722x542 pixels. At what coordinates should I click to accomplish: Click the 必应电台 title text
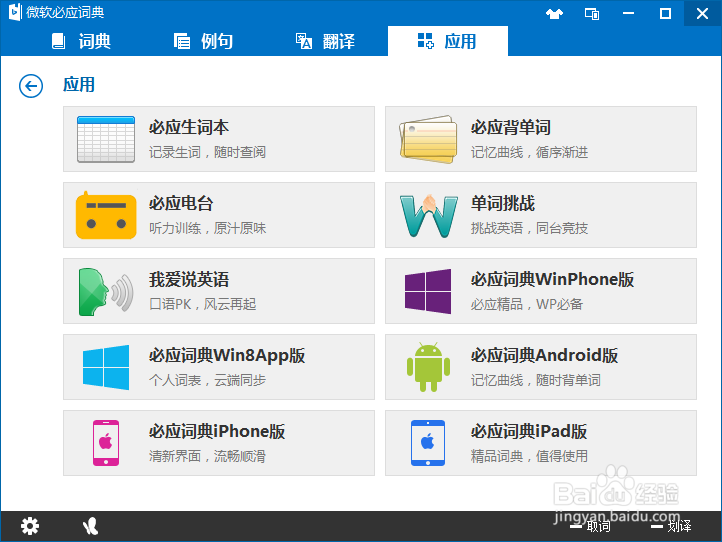(x=181, y=204)
